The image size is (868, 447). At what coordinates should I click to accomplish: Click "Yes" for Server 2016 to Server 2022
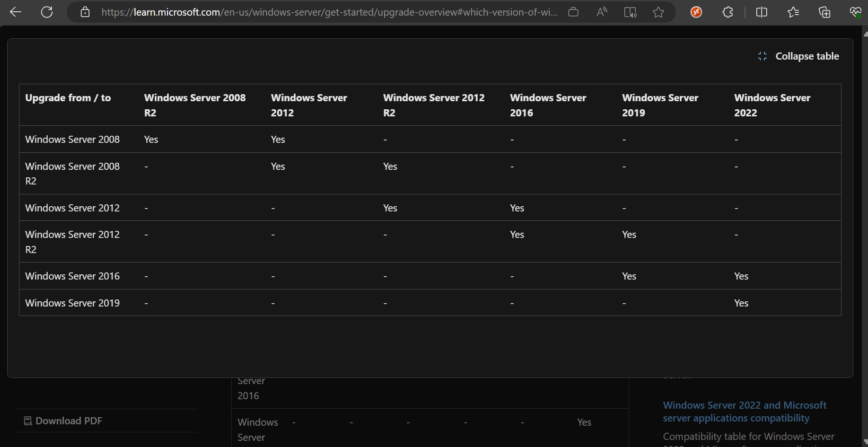741,276
